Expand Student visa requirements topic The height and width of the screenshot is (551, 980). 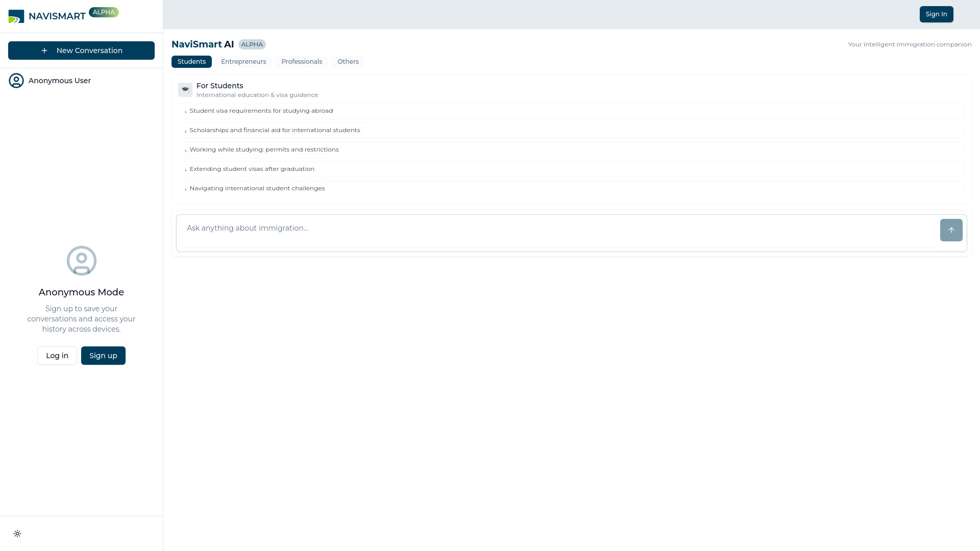pos(261,111)
